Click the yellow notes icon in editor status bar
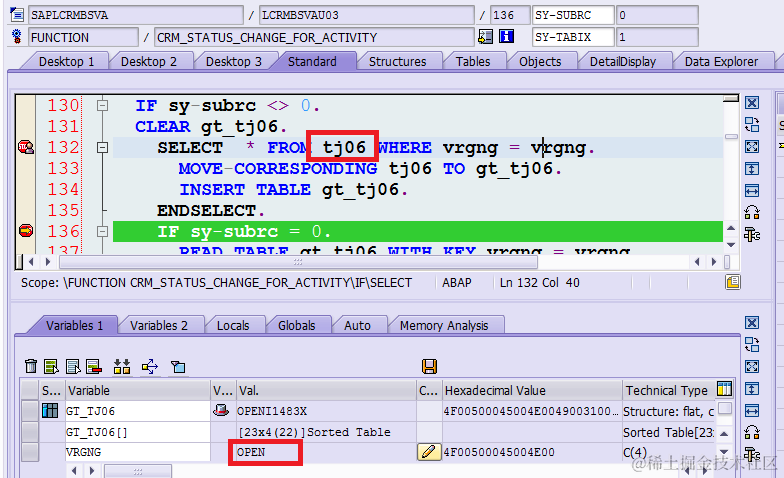 (733, 282)
